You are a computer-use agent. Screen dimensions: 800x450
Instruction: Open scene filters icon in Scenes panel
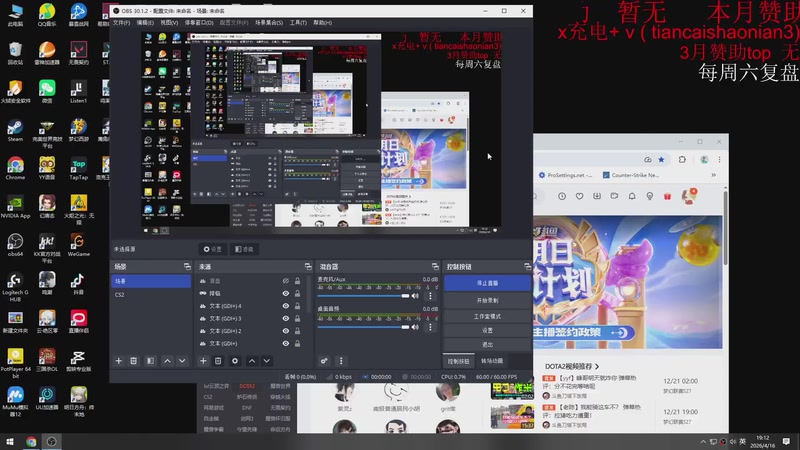pos(150,361)
